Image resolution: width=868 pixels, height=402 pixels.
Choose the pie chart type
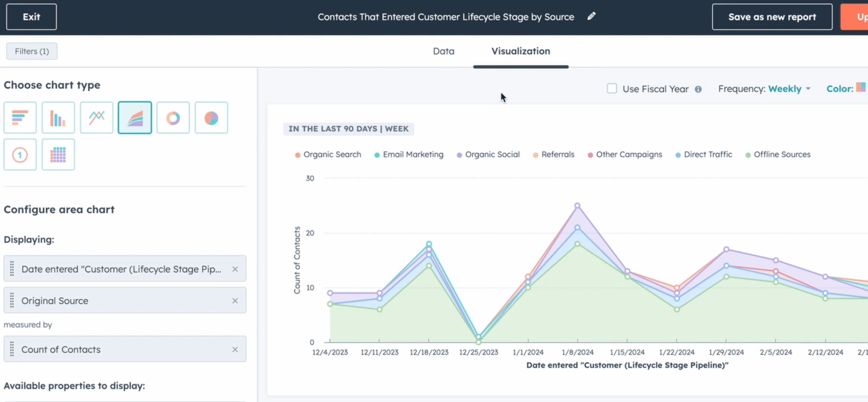point(211,117)
